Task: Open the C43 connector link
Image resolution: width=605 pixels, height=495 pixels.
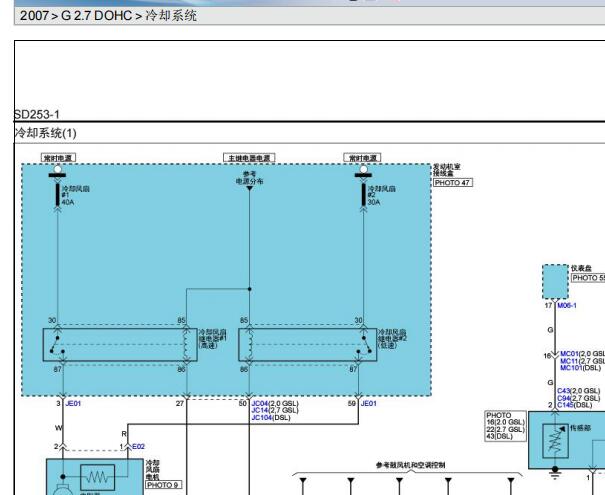Action: [563, 391]
